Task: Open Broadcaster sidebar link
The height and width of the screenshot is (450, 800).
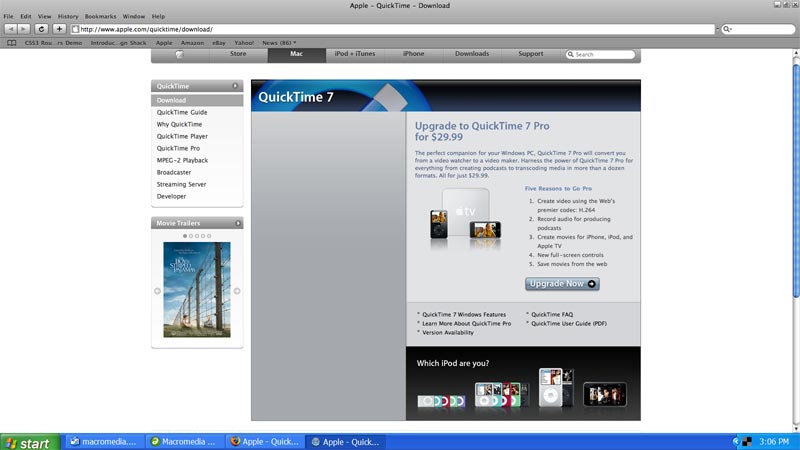Action: [x=173, y=172]
